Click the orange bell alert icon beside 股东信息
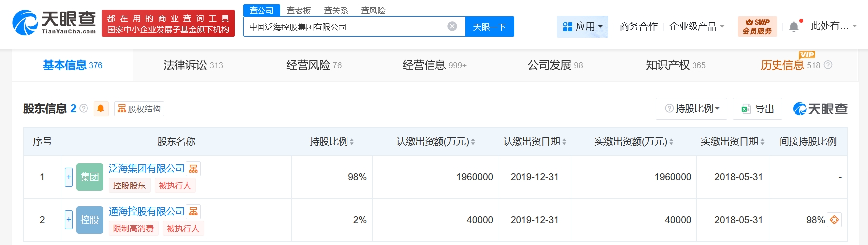Viewport: 868px width, 245px height. (x=100, y=109)
